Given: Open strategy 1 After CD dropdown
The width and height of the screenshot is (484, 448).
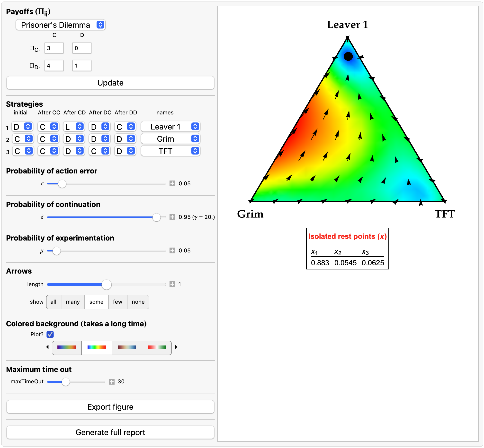Looking at the screenshot, I should [x=74, y=127].
